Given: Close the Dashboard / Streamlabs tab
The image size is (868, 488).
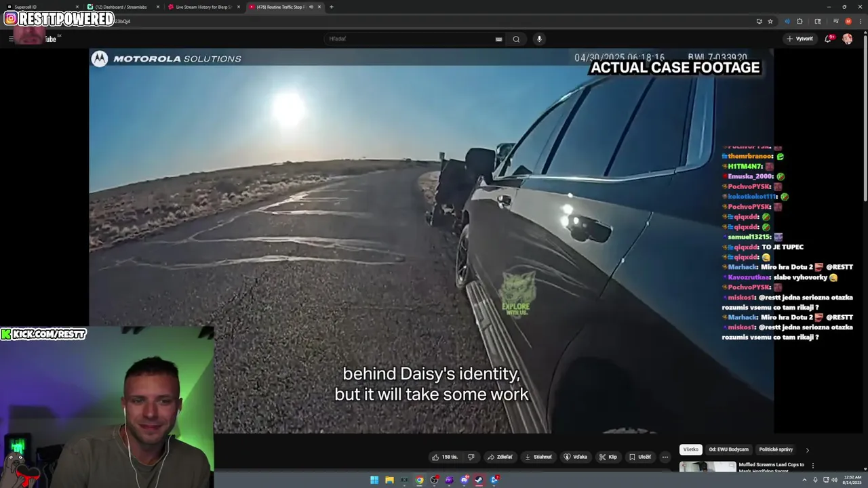Looking at the screenshot, I should [x=158, y=7].
